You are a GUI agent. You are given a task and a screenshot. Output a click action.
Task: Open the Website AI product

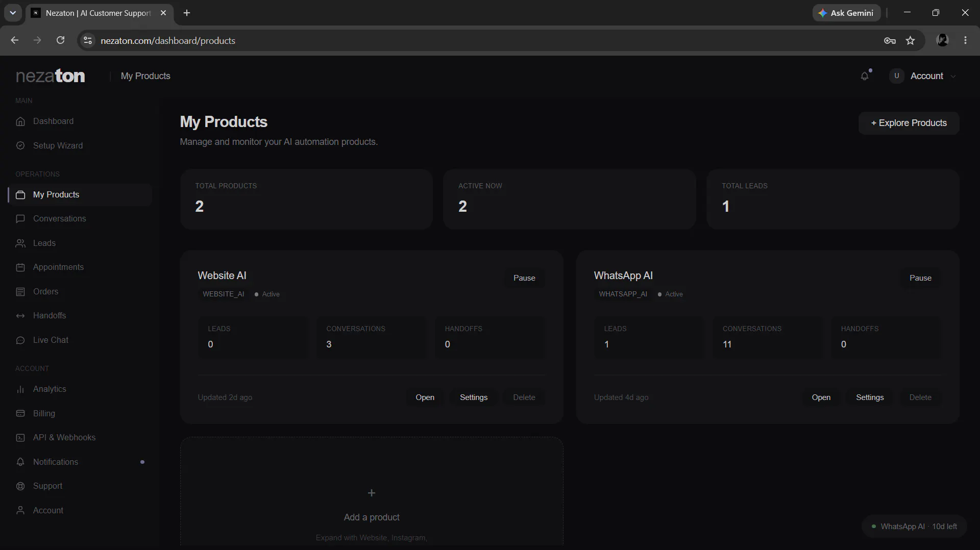(x=425, y=397)
